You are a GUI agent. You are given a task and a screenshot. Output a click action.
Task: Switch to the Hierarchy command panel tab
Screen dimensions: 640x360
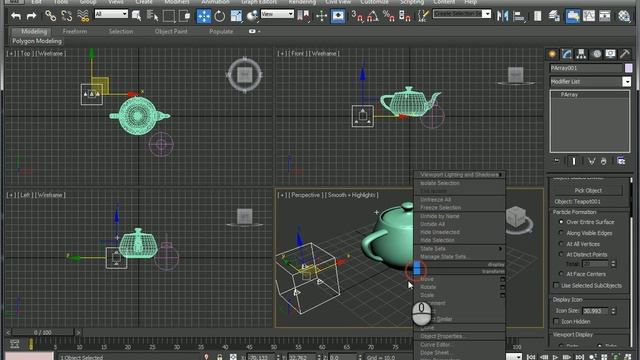point(581,54)
